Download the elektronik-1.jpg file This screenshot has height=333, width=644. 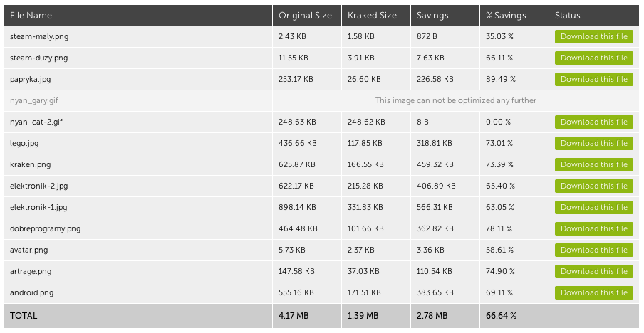pos(594,207)
